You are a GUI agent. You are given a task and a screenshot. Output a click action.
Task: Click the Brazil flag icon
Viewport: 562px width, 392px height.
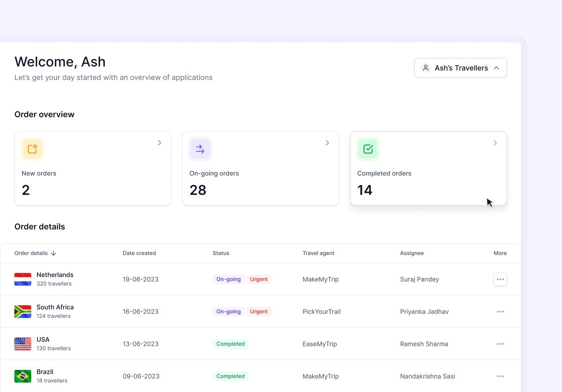tap(22, 376)
